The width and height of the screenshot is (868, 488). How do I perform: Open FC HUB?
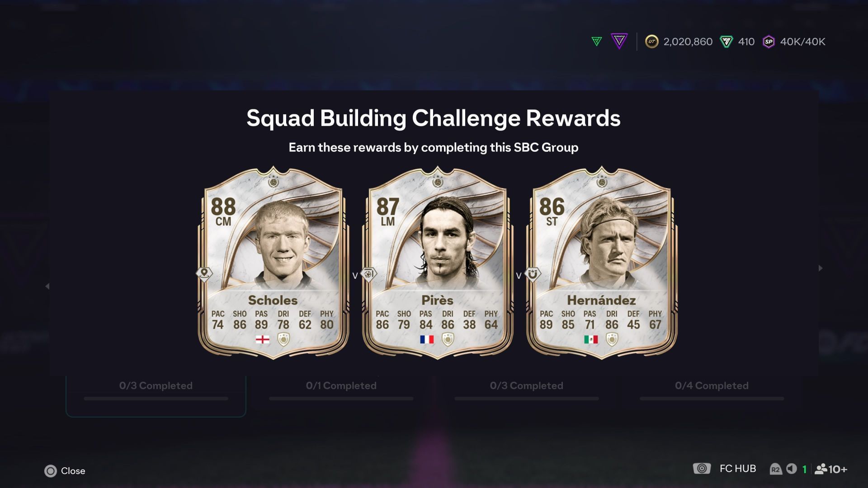(737, 469)
